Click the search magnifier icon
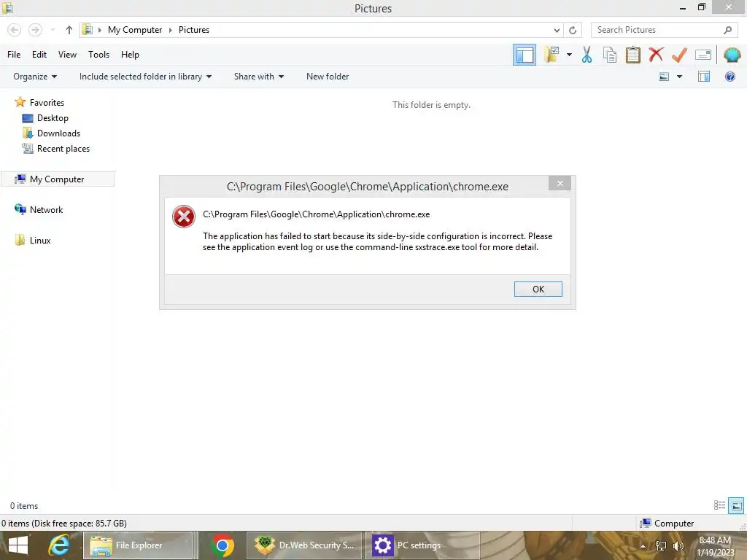The image size is (747, 560). click(727, 30)
